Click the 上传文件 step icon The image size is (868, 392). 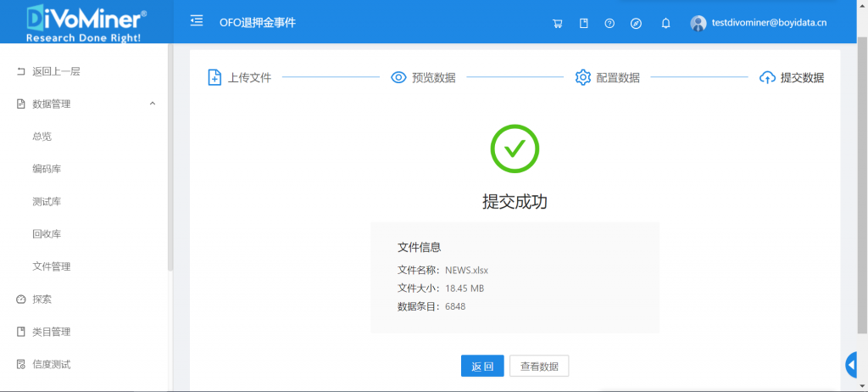click(214, 77)
